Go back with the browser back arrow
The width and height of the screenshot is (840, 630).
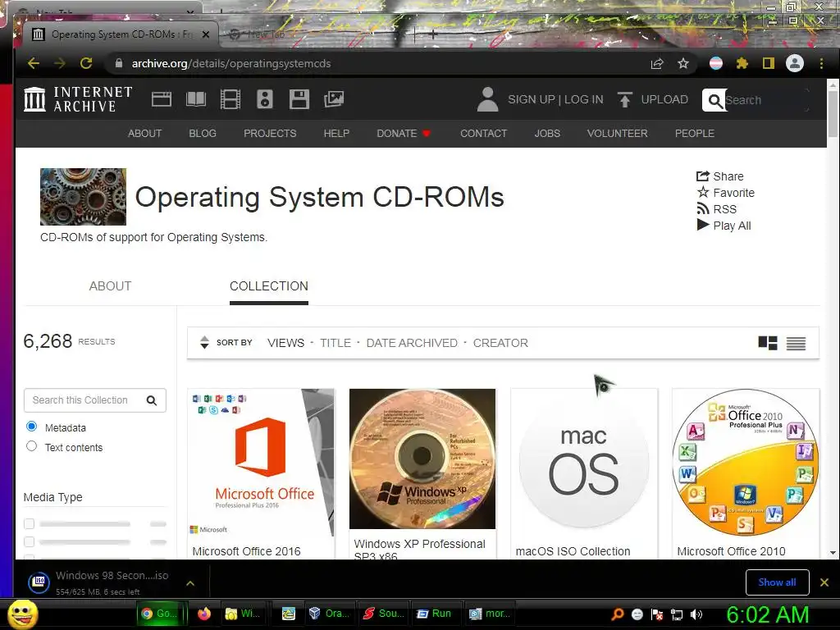[x=33, y=63]
